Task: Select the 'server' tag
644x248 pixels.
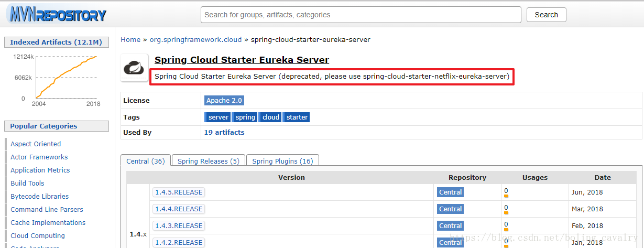Action: point(218,117)
